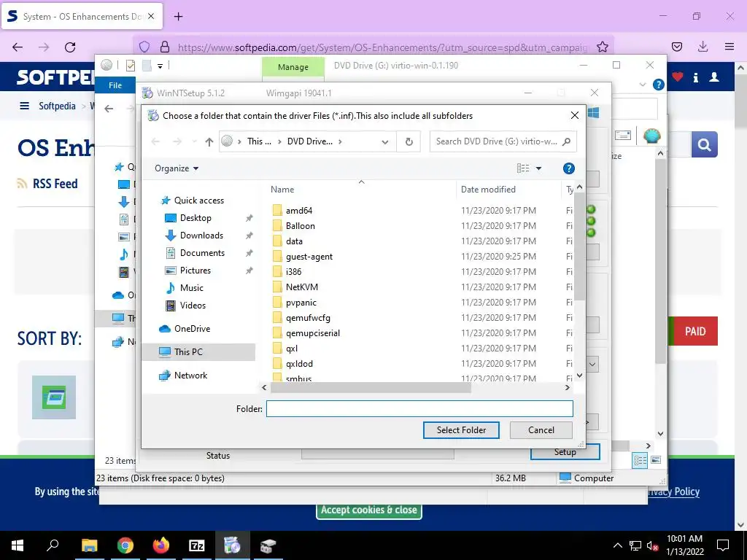
Task: Select the guest-agent folder icon
Action: click(x=277, y=256)
